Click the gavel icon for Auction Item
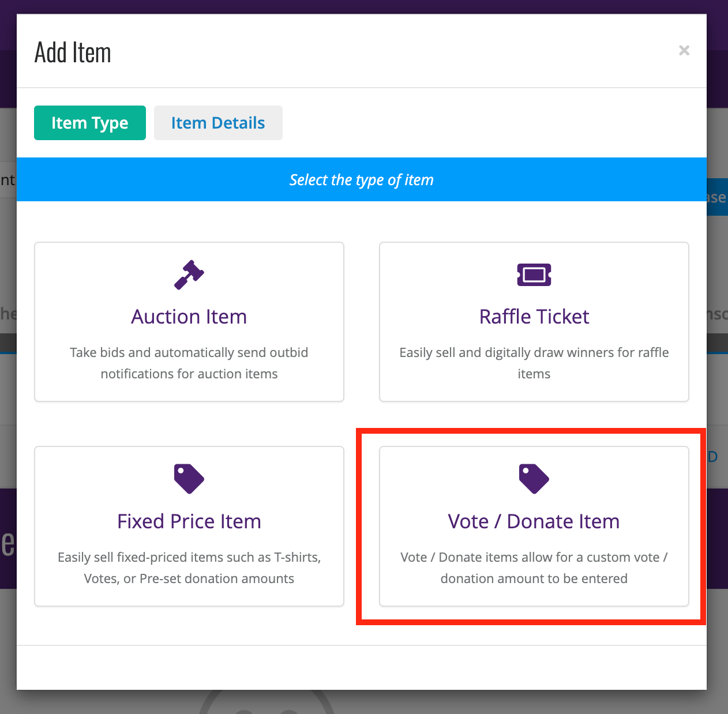Screen dimensions: 728x714 pyautogui.click(x=189, y=275)
